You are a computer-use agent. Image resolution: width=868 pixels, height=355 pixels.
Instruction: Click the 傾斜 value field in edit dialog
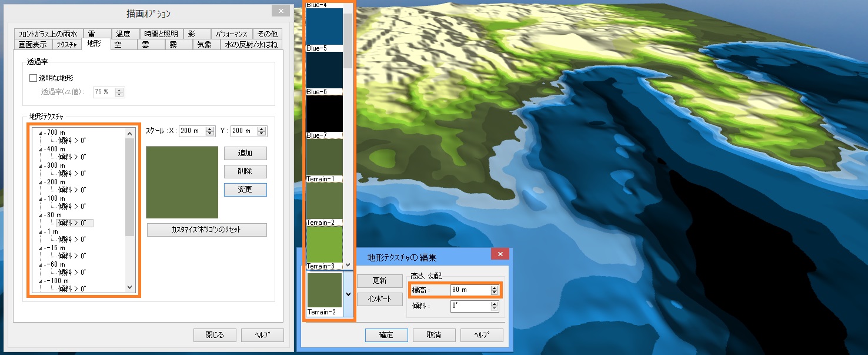coord(470,306)
